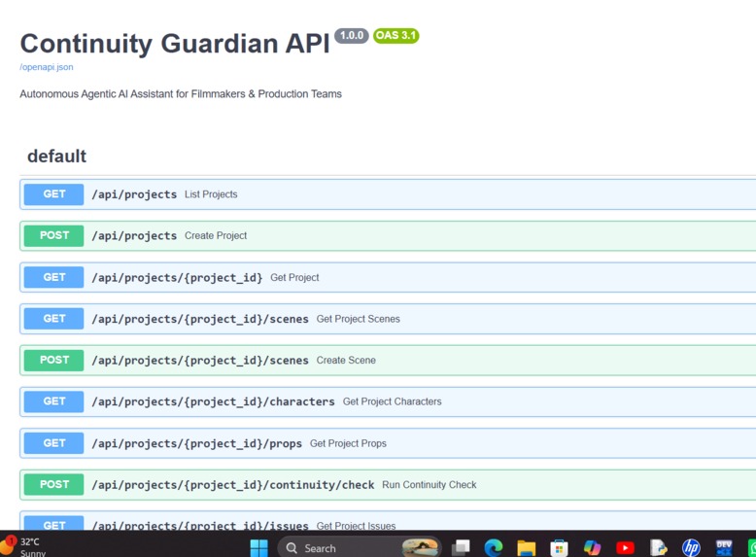
Task: Select path /api/projects/{project_id}/characters
Action: pyautogui.click(x=213, y=401)
